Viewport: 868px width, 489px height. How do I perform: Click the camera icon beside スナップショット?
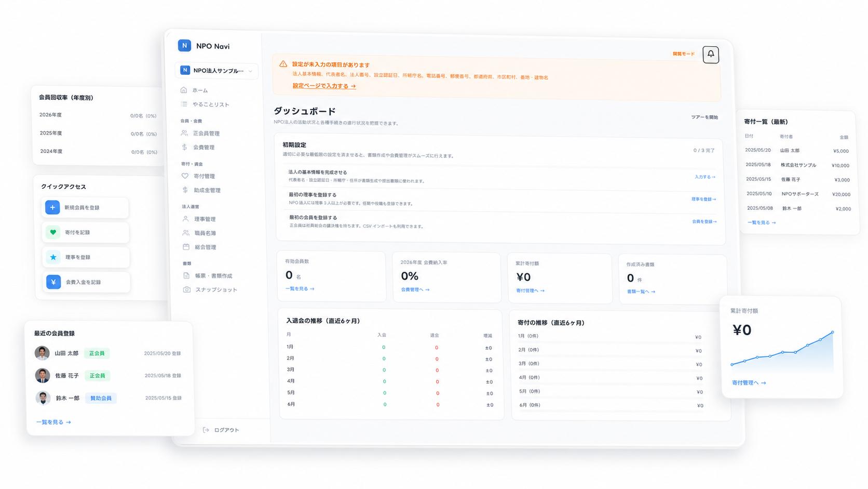(187, 289)
